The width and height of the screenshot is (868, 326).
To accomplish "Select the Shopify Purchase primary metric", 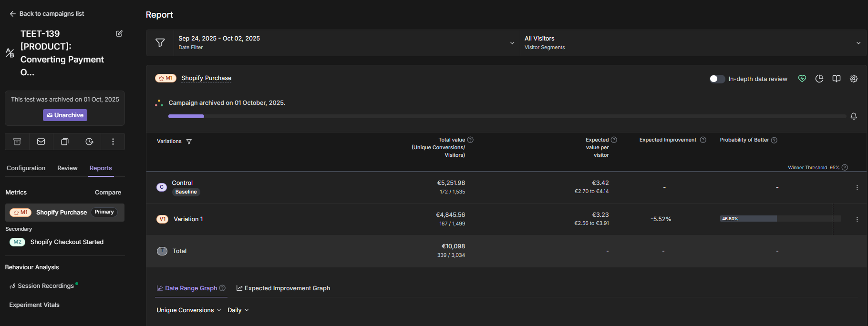I will (x=65, y=213).
